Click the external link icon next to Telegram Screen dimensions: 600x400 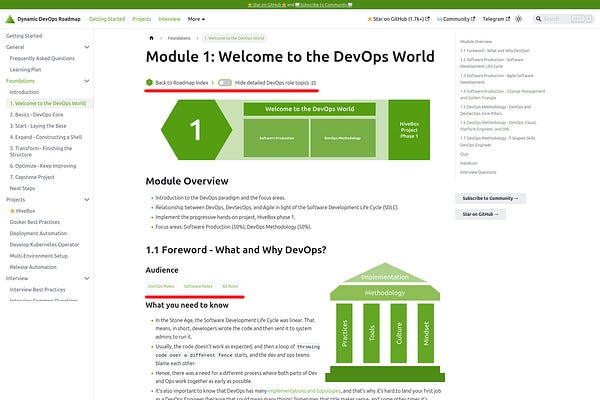[x=508, y=19]
